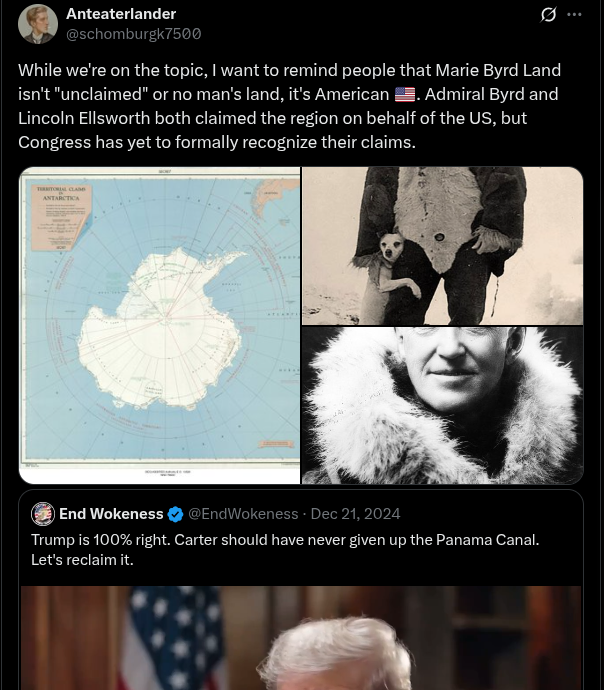Click the blue verified checkmark badge
Viewport: 604px width, 690px height.
pyautogui.click(x=176, y=514)
